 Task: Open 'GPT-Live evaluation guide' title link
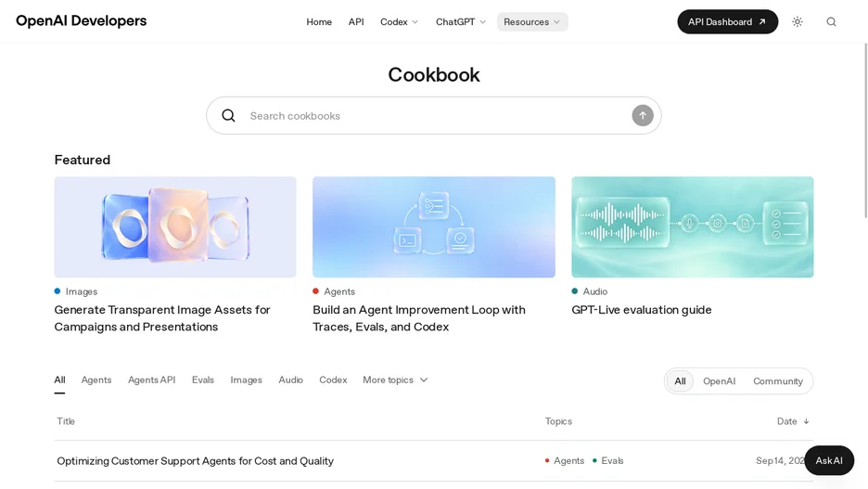pos(642,310)
